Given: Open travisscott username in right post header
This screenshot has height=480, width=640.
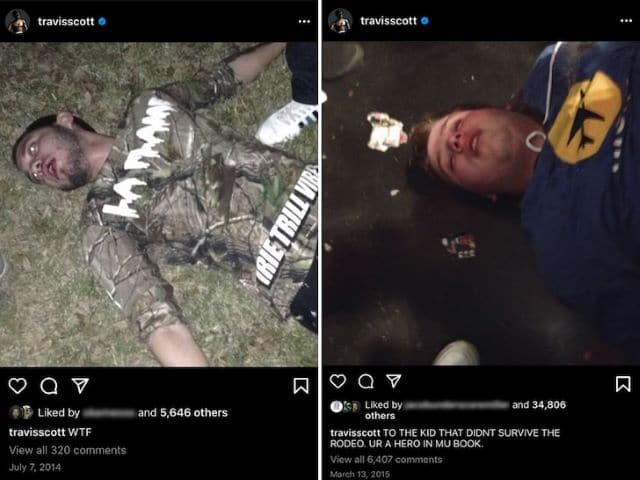Looking at the screenshot, I should tap(388, 20).
